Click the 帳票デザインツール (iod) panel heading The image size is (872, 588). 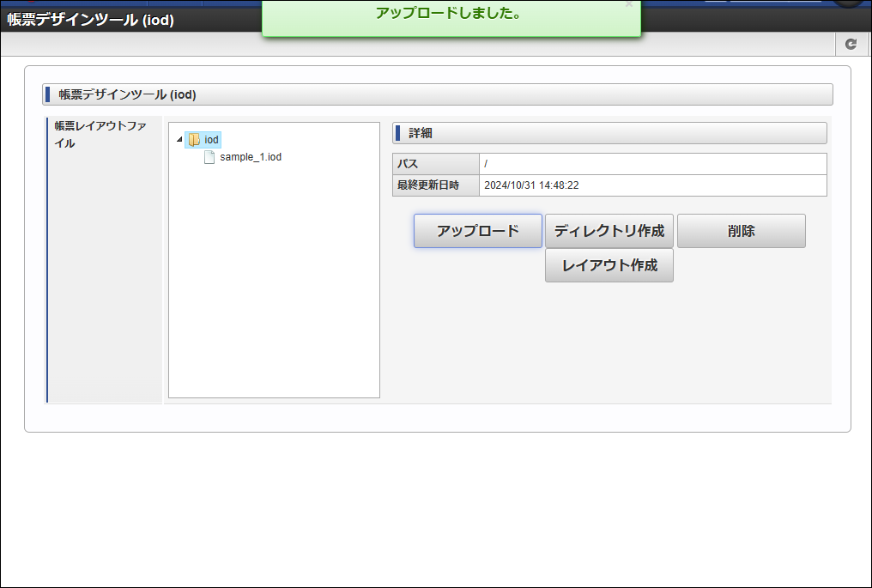tap(438, 94)
